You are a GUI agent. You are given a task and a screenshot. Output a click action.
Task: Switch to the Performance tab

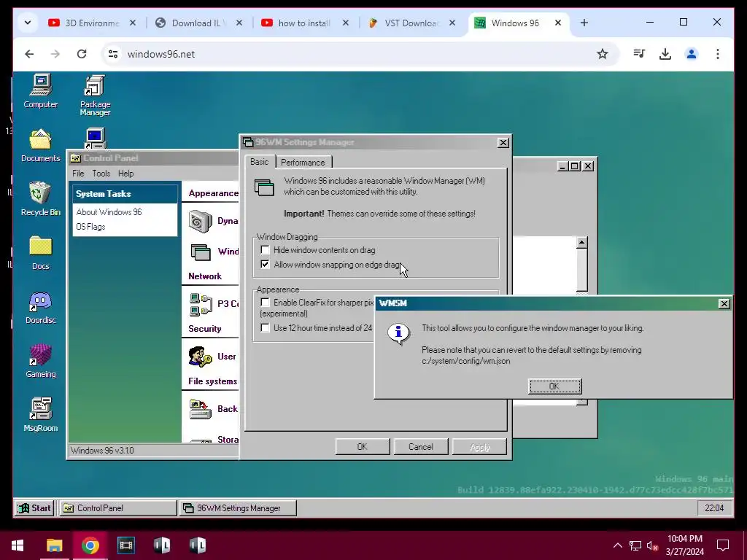[x=303, y=163]
